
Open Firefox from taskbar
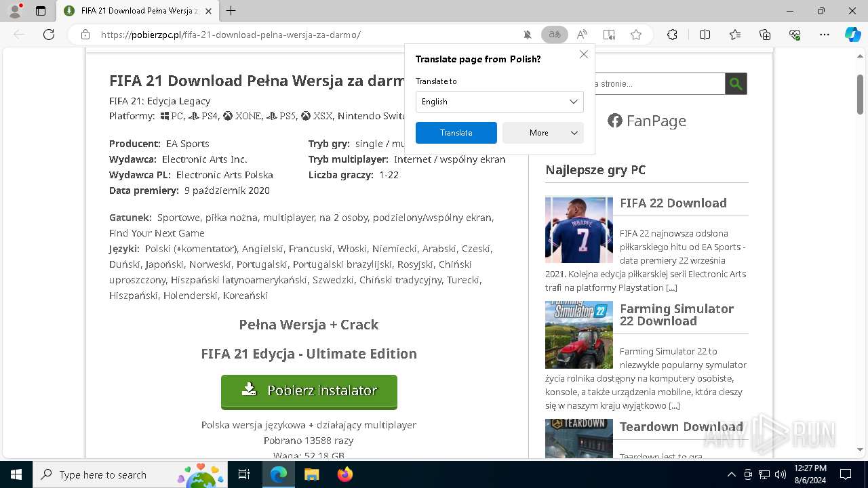[344, 474]
